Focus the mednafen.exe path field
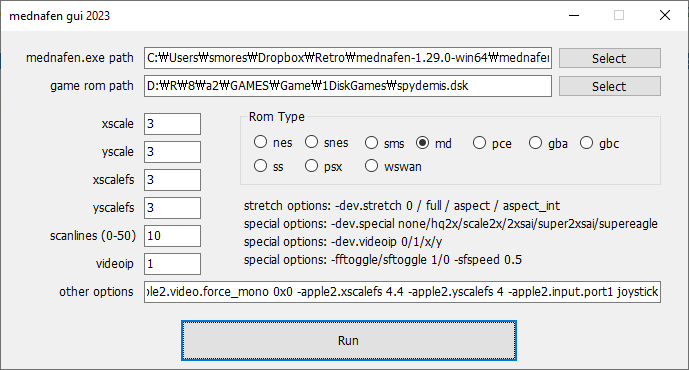 coord(348,58)
